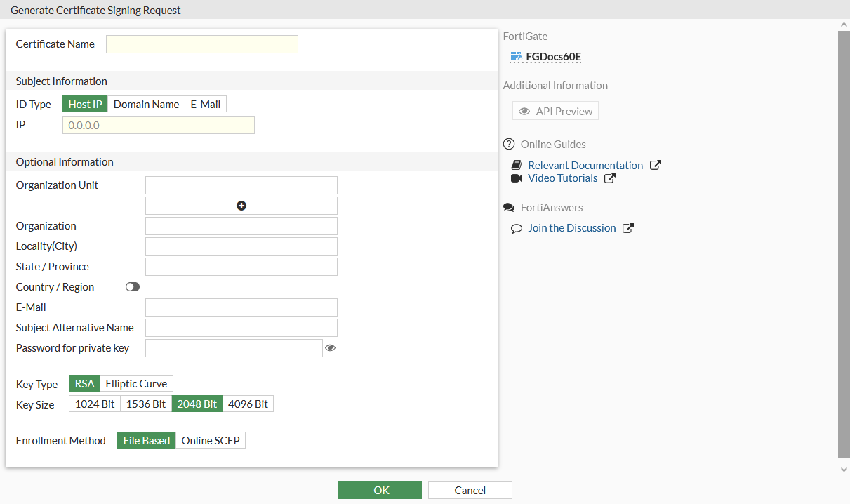The image size is (850, 504).
Task: Select Online SCEP enrollment method
Action: tap(211, 440)
